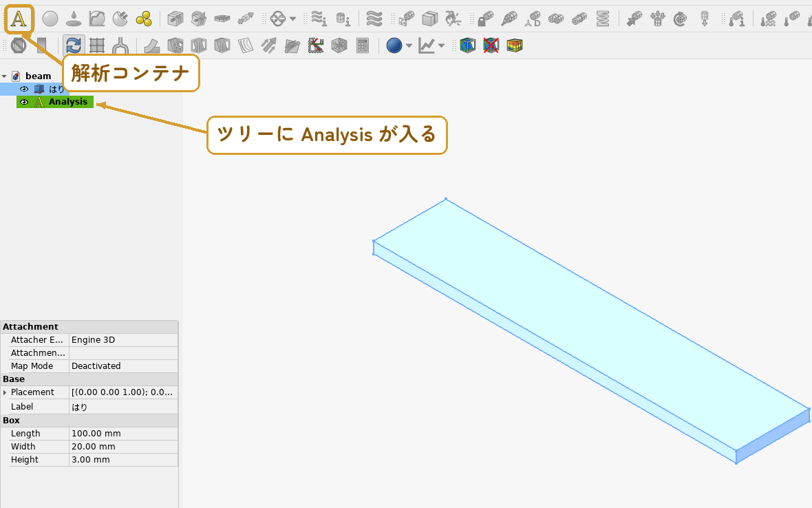Purge results (cube with red X)
Screen dimensions: 812x508
click(x=491, y=45)
